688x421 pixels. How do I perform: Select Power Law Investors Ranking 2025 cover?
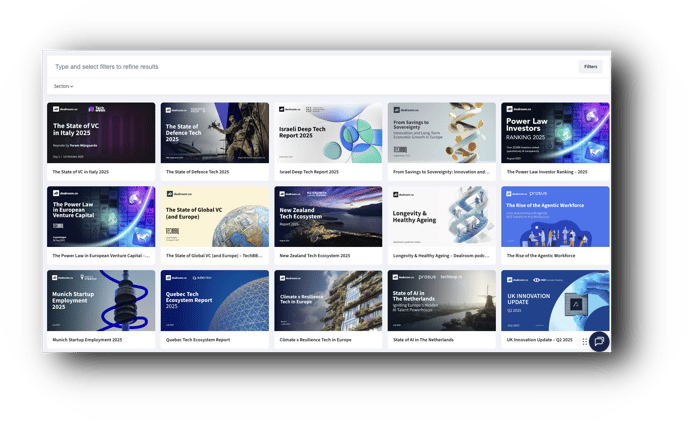coord(555,132)
